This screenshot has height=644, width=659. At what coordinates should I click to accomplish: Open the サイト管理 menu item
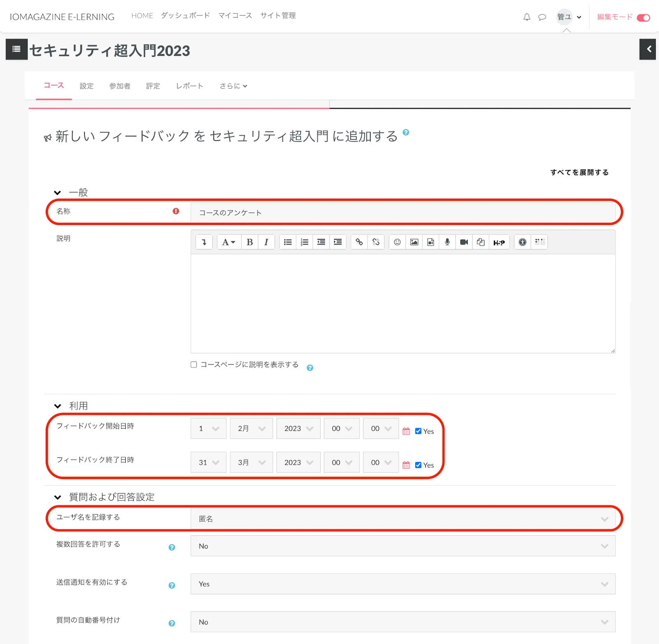point(278,16)
